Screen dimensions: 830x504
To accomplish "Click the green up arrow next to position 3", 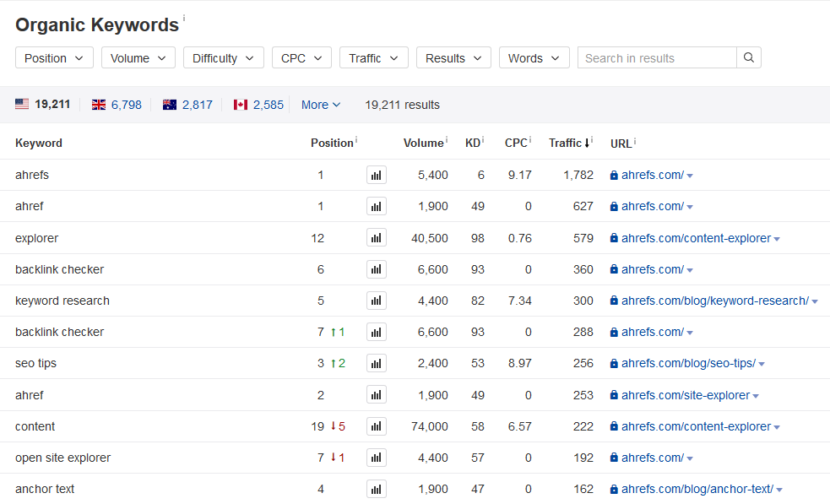I will click(334, 363).
